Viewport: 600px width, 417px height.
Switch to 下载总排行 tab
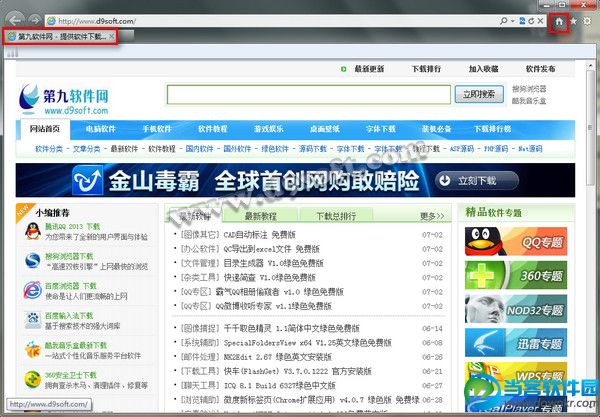[x=336, y=216]
